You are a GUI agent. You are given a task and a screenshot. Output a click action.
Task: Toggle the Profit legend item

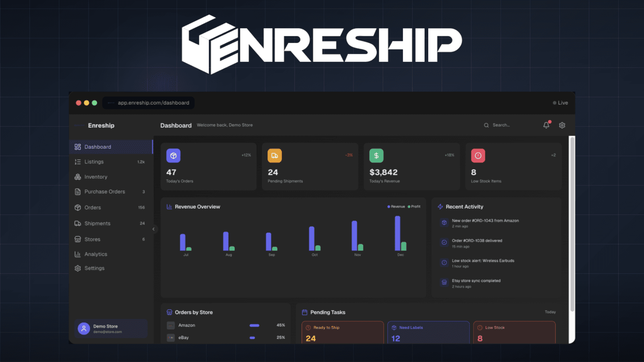coord(414,207)
